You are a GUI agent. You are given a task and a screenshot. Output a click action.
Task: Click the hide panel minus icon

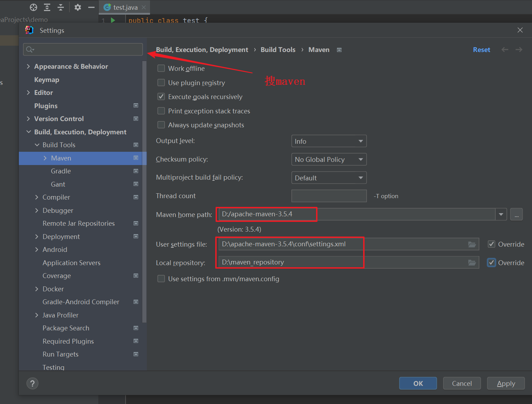pyautogui.click(x=91, y=7)
